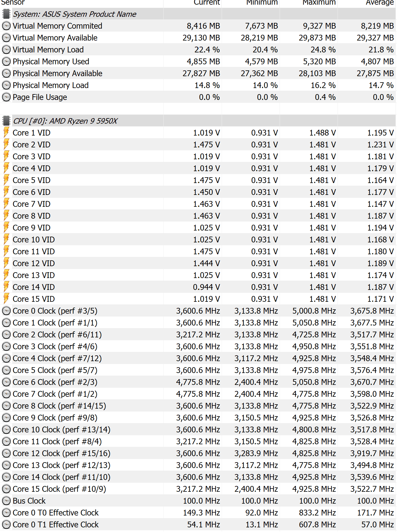
Task: Click the clock icon for Core 0 Clock (perf #3/5)
Action: coord(6,311)
